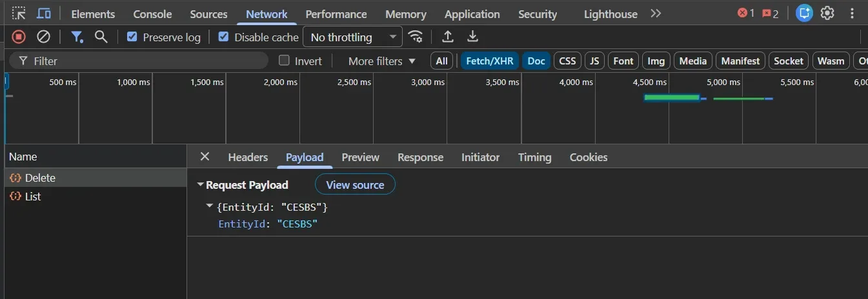Screen dimensions: 868x299
Task: Switch to the Lighthouse tab
Action: tap(611, 14)
